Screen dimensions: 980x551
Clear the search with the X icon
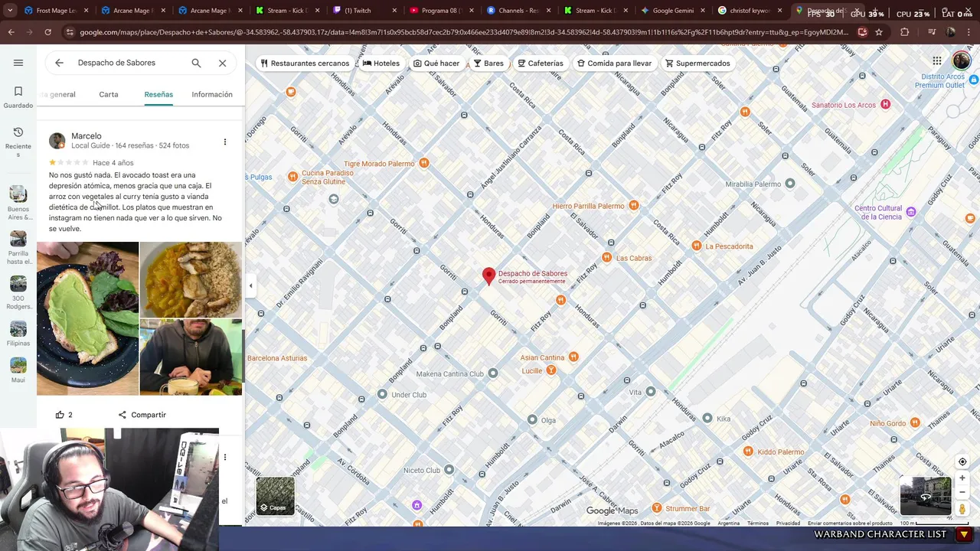tap(222, 63)
